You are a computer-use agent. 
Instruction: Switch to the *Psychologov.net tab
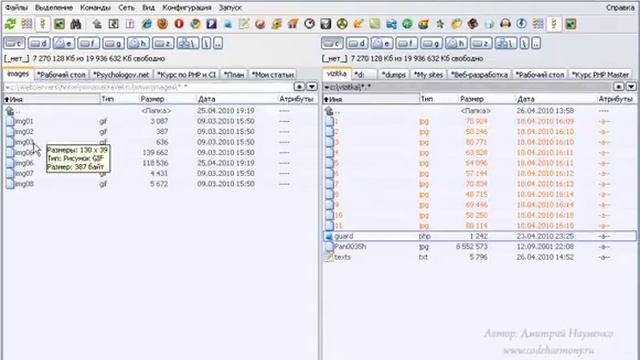121,75
